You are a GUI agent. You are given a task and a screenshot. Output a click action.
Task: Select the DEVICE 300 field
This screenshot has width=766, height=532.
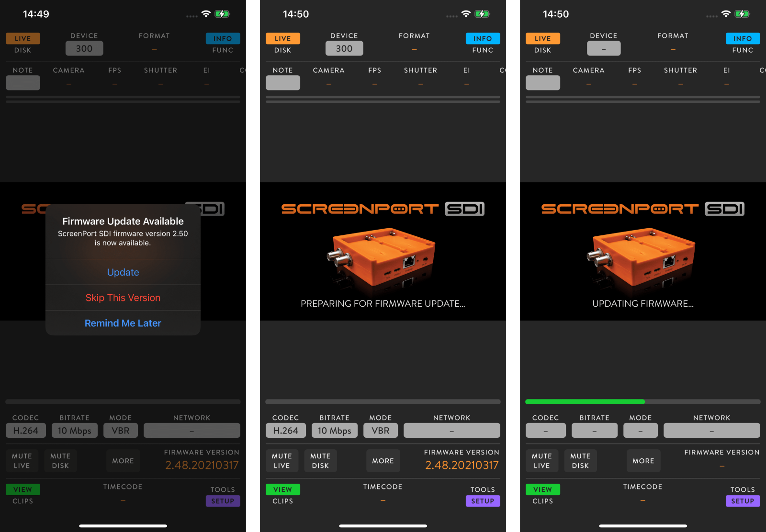click(84, 48)
